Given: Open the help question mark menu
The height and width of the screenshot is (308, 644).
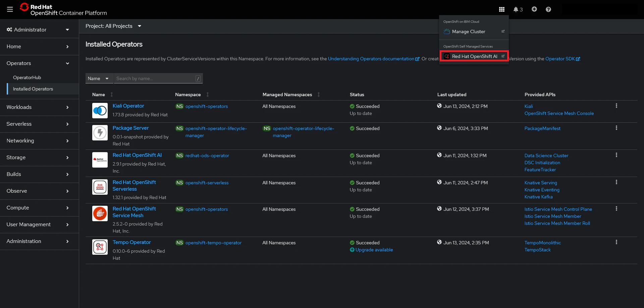Looking at the screenshot, I should click(548, 9).
